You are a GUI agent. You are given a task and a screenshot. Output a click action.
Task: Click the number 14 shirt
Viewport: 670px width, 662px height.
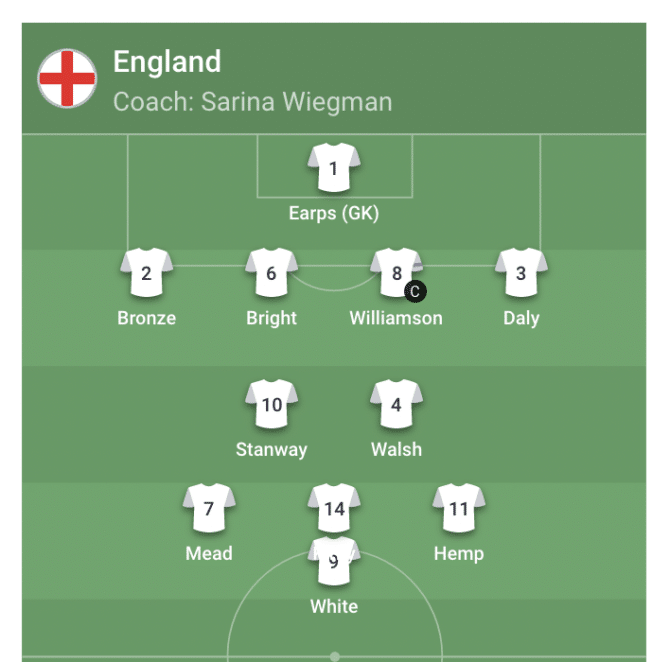[x=334, y=508]
